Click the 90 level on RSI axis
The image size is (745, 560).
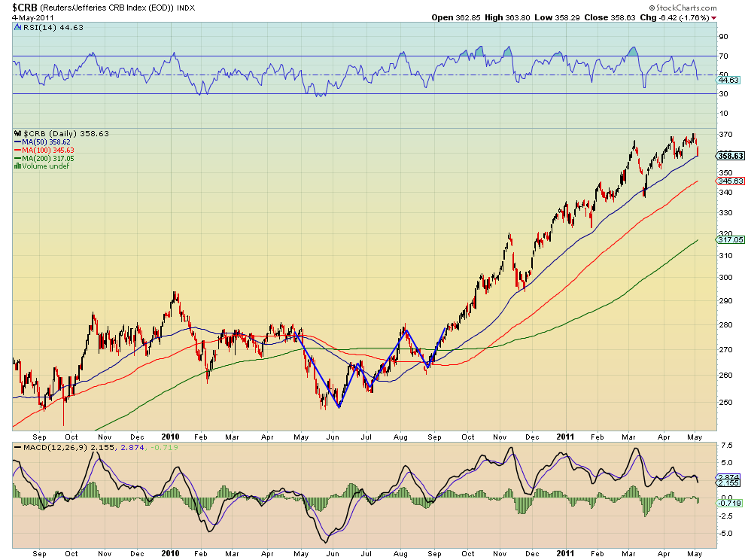tap(723, 37)
